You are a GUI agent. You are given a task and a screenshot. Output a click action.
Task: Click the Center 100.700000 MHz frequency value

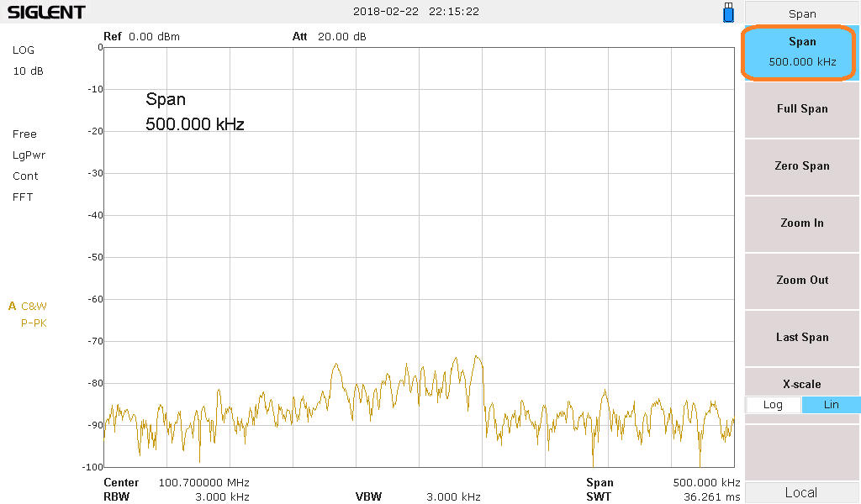point(203,483)
